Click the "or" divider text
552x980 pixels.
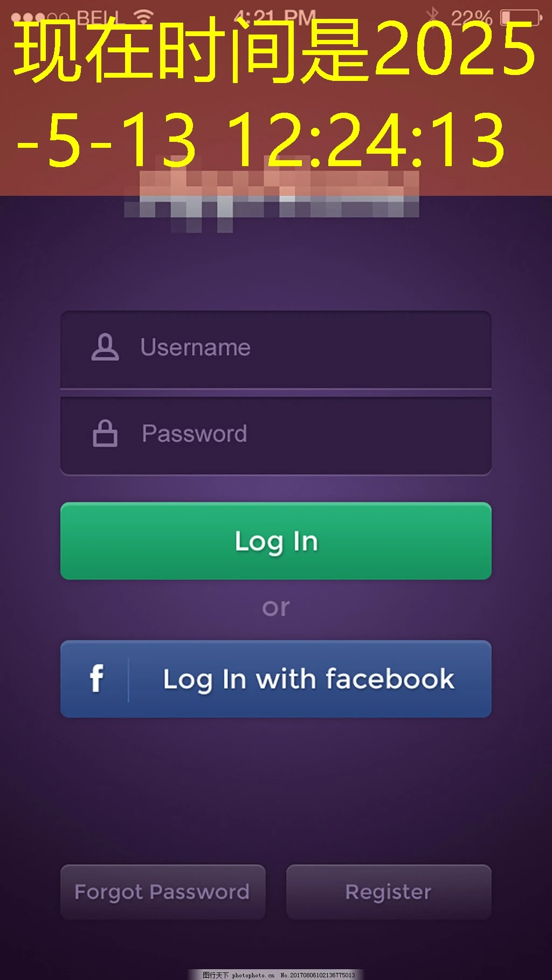[x=276, y=608]
